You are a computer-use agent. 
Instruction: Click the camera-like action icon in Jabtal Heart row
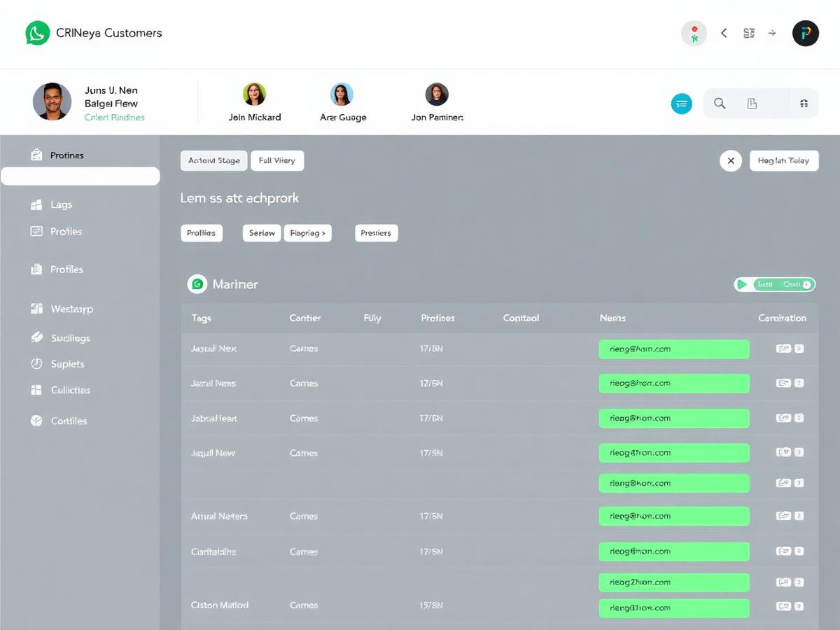coord(783,418)
